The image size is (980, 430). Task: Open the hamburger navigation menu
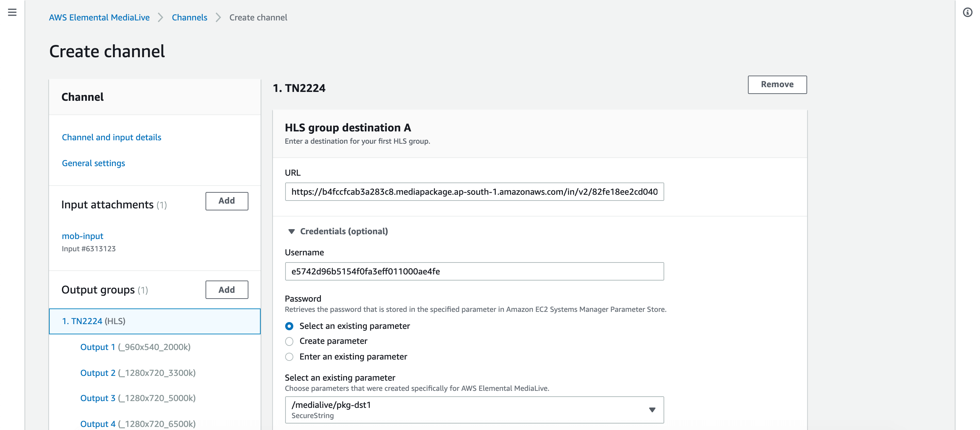[12, 13]
